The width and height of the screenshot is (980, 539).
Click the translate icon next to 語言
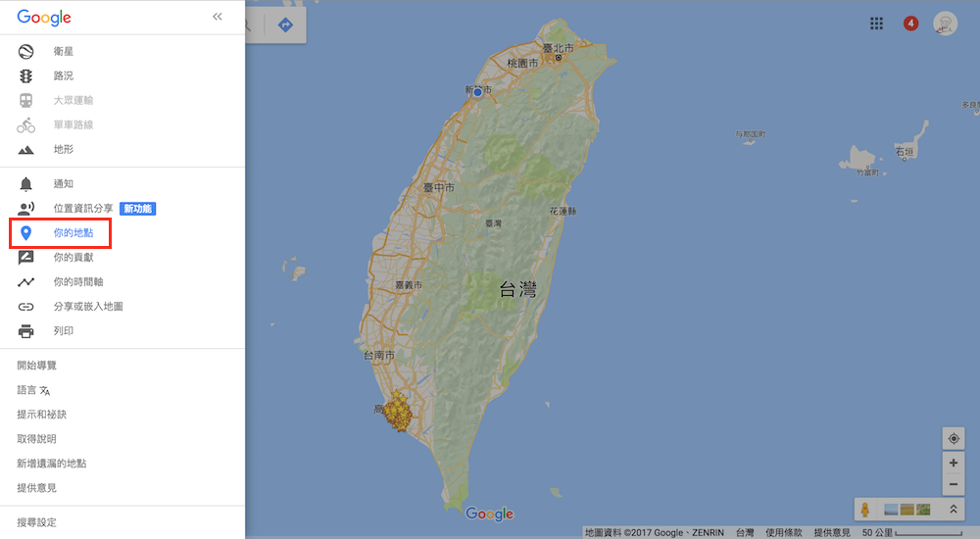pos(45,391)
